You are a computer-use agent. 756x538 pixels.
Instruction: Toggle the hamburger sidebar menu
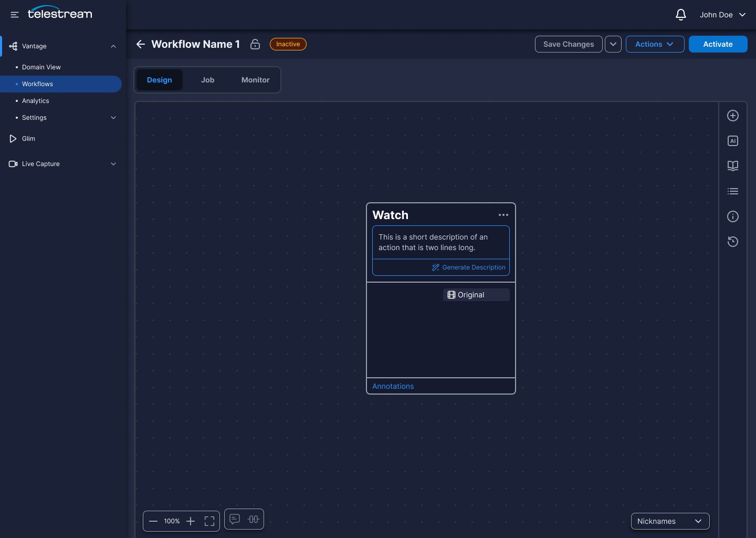point(15,15)
